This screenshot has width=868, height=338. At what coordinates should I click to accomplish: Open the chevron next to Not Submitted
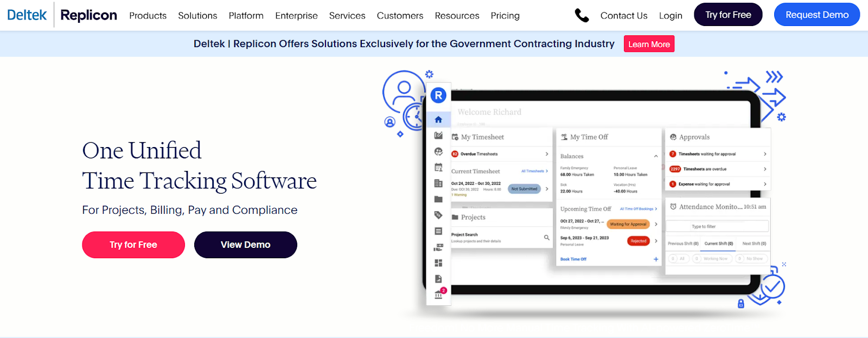click(x=547, y=189)
